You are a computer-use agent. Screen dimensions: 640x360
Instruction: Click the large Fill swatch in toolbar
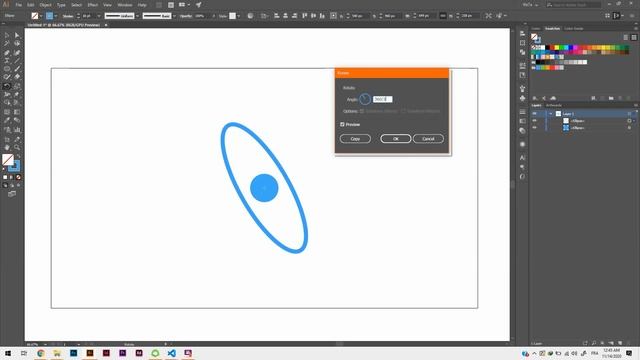8,160
